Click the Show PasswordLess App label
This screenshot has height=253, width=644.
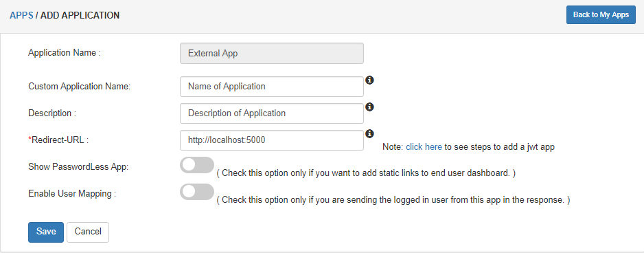[78, 167]
